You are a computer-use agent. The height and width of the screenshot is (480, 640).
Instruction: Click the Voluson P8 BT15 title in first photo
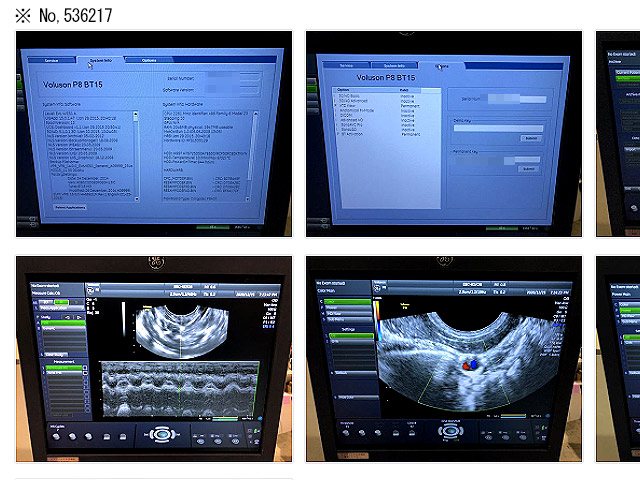(x=73, y=85)
